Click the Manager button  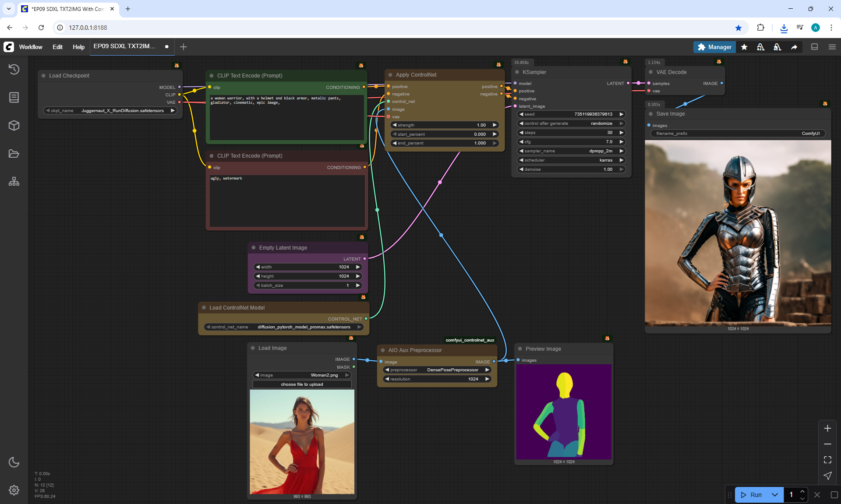pyautogui.click(x=714, y=47)
